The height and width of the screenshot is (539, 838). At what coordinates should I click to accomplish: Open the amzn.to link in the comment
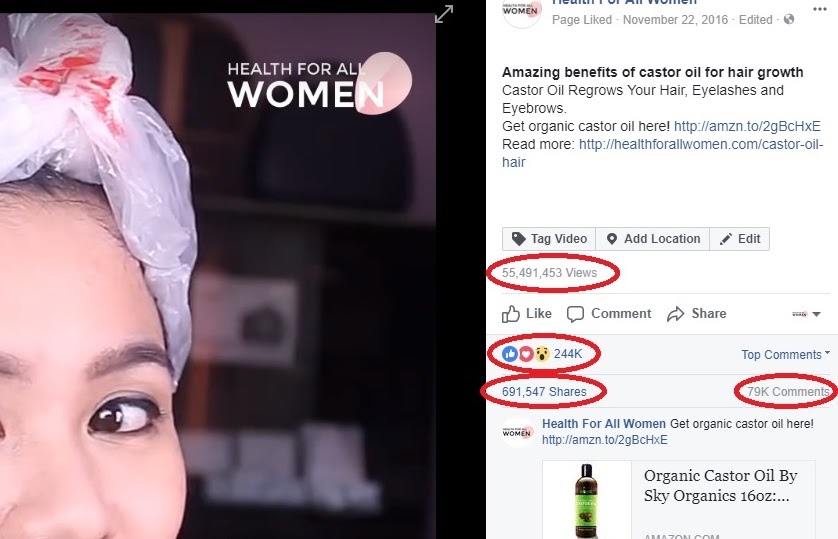coord(604,440)
